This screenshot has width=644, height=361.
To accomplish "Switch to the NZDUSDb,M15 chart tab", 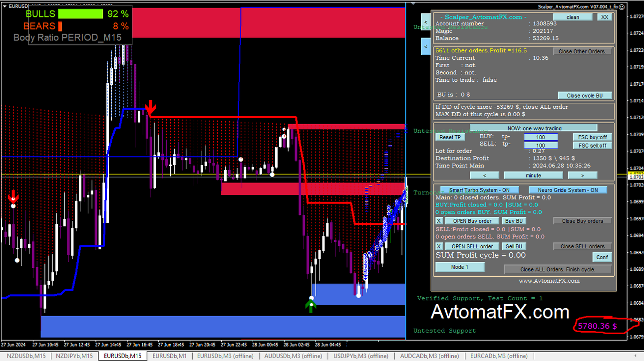I will point(26,356).
